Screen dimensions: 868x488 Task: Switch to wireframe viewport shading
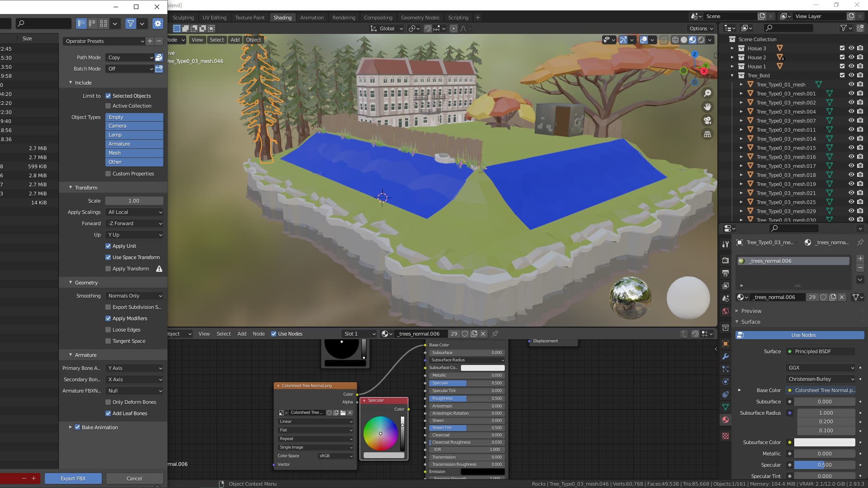click(675, 40)
